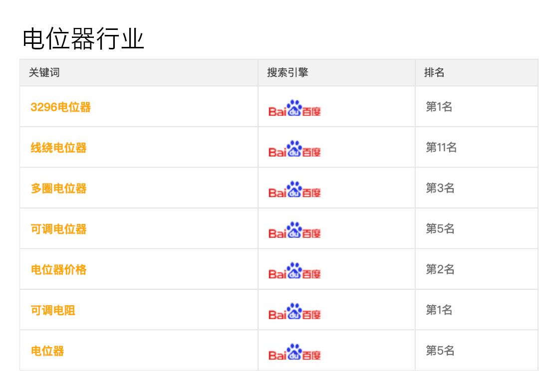The height and width of the screenshot is (392, 559).
Task: Click the 第11名 ranking cell
Action: [x=441, y=147]
